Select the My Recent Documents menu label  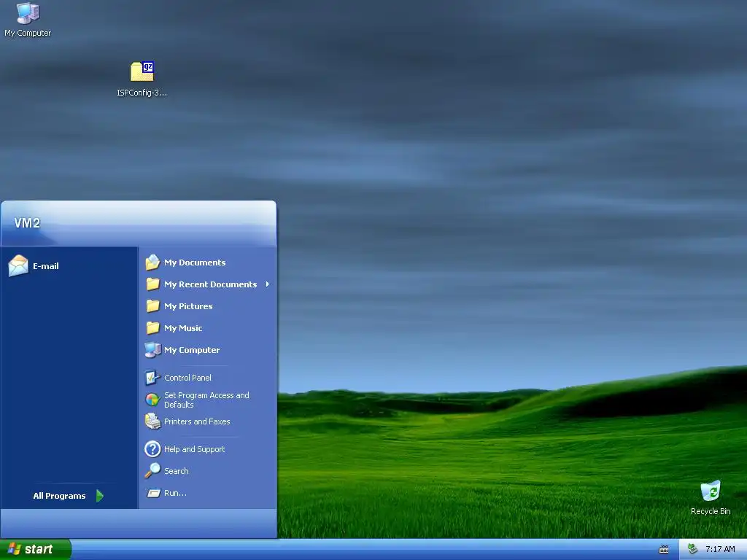(211, 284)
